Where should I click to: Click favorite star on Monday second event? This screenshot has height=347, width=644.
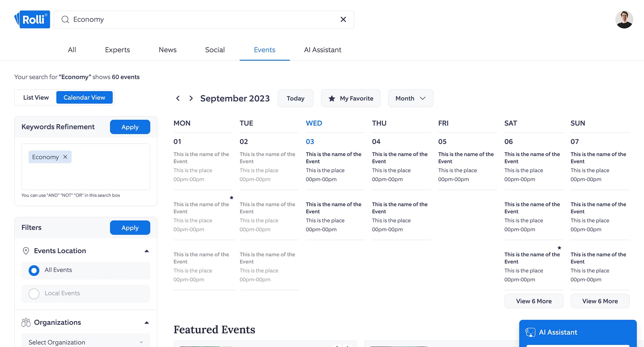(232, 198)
